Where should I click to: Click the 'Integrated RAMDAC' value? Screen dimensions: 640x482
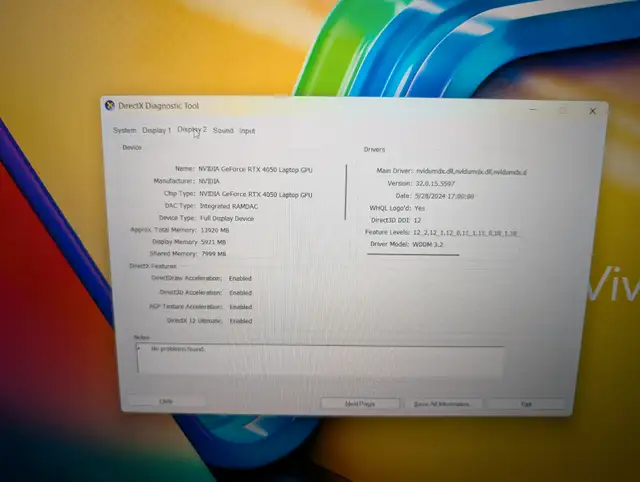(229, 207)
